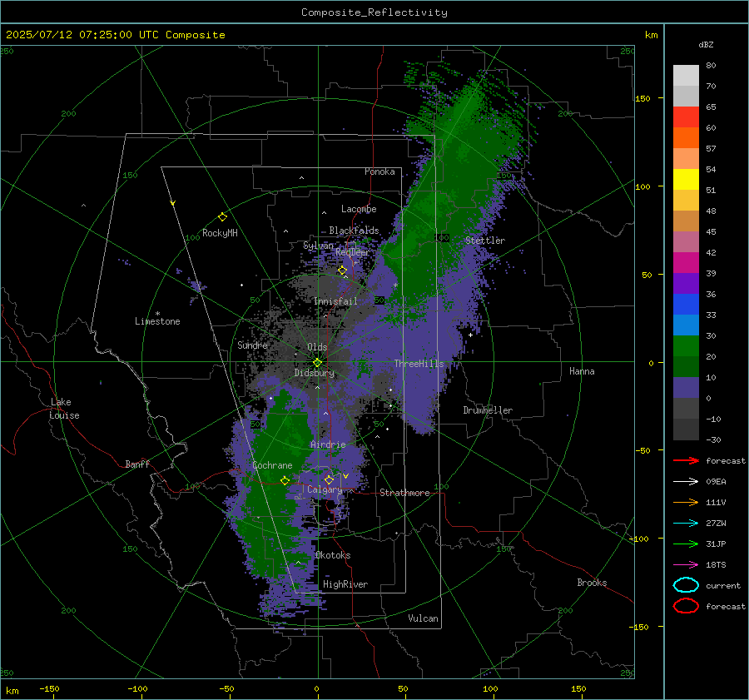Click the RockyMH label
The height and width of the screenshot is (700, 749).
point(220,233)
